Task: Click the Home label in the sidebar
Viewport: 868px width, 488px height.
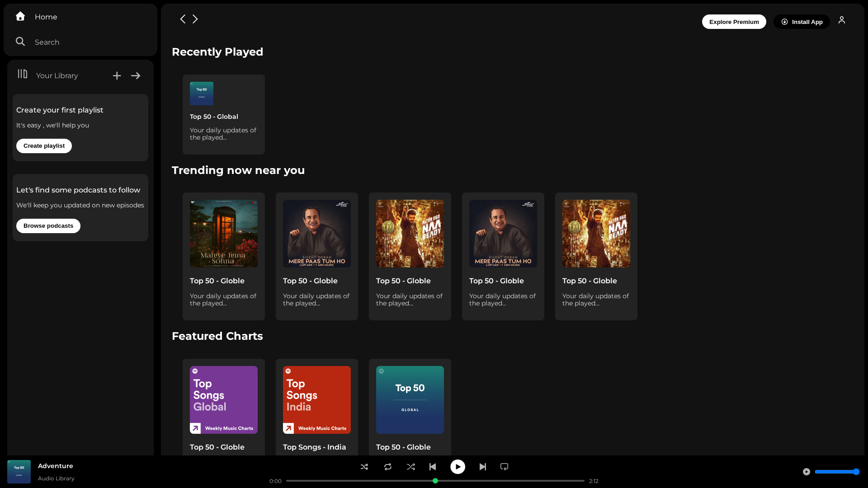Action: pos(46,17)
